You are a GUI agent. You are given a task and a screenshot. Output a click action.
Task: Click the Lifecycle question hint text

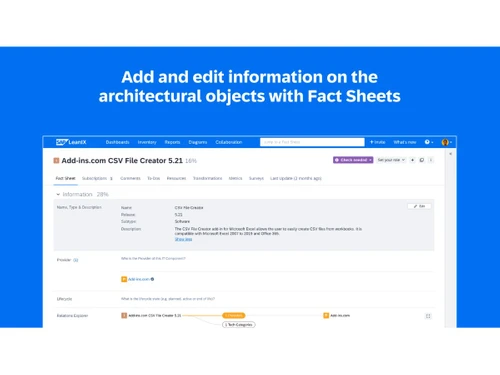click(168, 299)
